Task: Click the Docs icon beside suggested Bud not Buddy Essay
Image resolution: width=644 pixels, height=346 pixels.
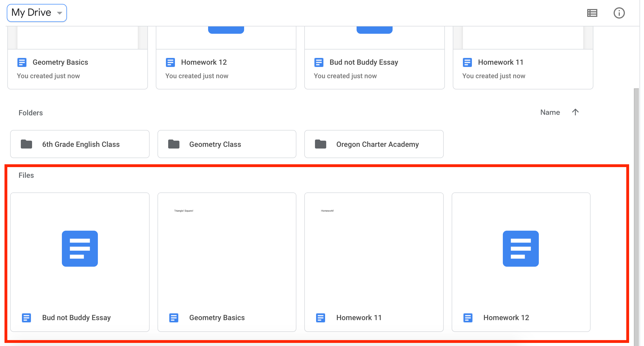Action: coord(319,62)
